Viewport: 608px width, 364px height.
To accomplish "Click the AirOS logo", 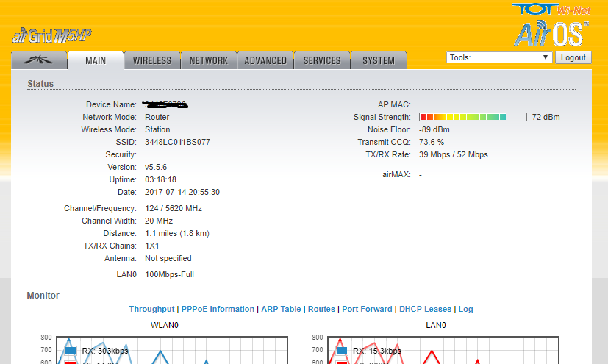I will [x=551, y=33].
